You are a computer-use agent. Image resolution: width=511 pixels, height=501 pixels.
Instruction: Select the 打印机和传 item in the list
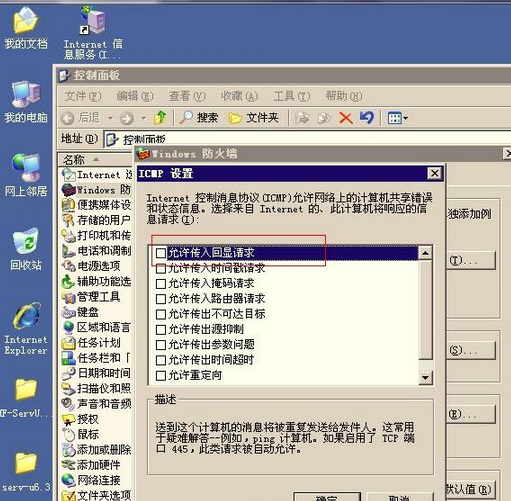coord(97,235)
